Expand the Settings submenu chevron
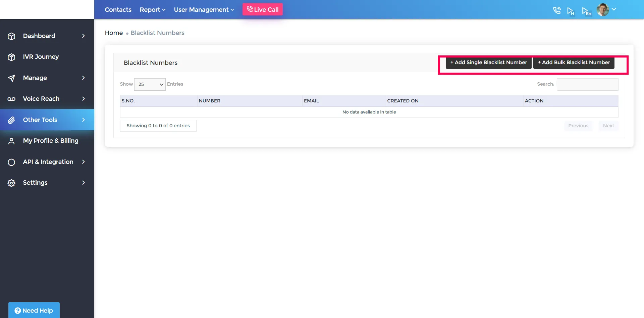 pyautogui.click(x=84, y=183)
